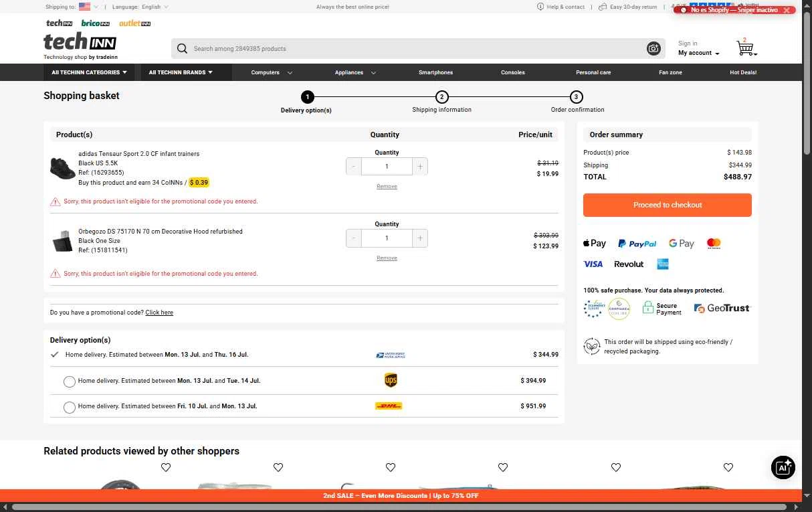Expand the Appliances menu
The height and width of the screenshot is (512, 812).
pos(355,72)
